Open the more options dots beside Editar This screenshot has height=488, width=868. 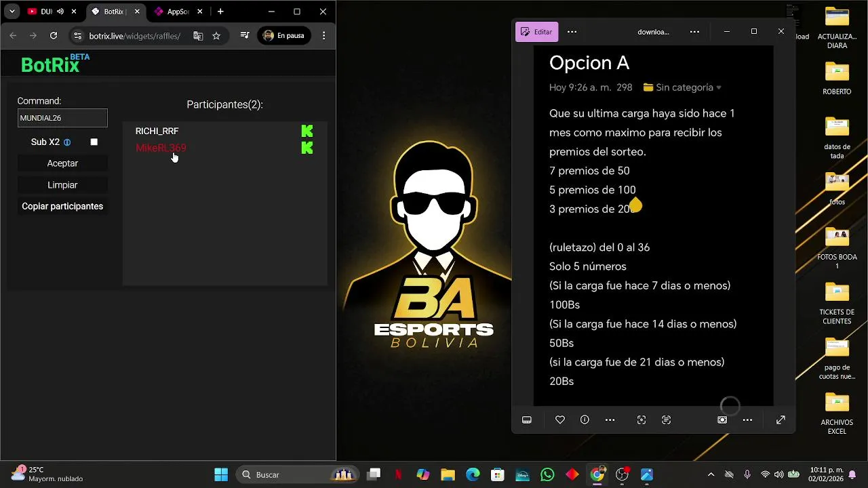tap(572, 32)
